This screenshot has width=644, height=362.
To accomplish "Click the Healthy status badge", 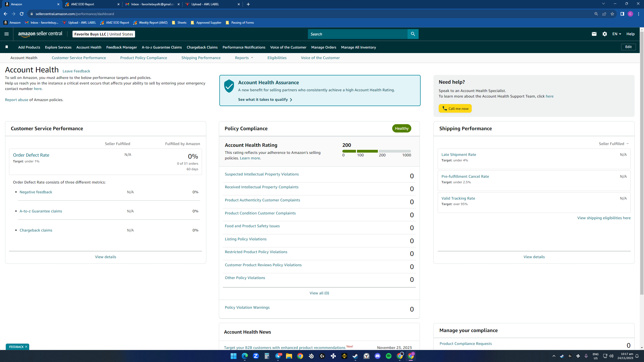I will (x=401, y=128).
